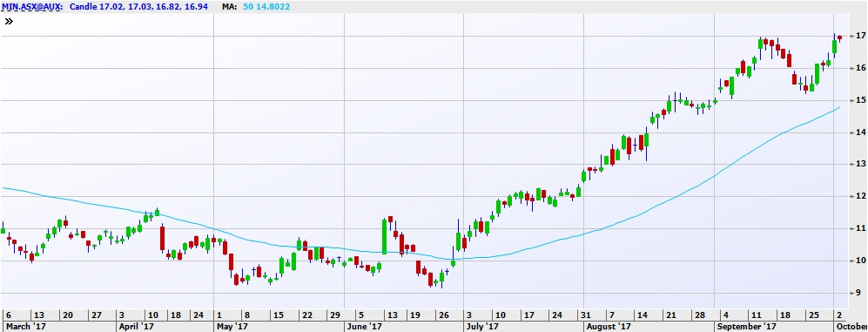Image resolution: width=868 pixels, height=332 pixels.
Task: Click the date label 20 on time axis
Action: [68, 315]
